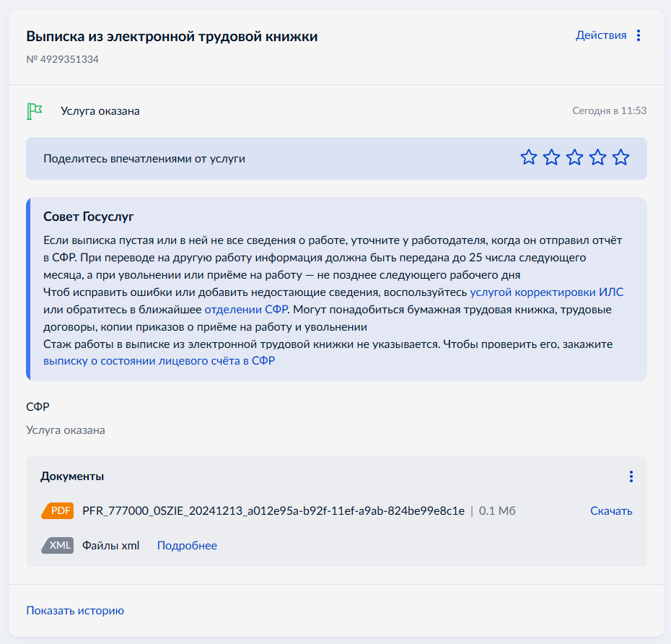Give the service five stars
Screen dimensions: 671x644
(621, 157)
